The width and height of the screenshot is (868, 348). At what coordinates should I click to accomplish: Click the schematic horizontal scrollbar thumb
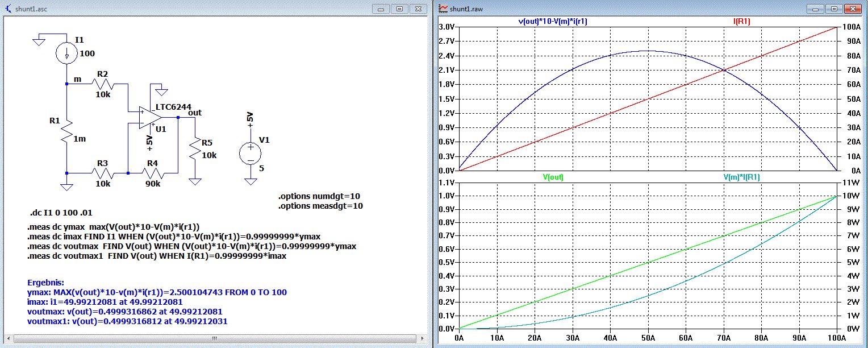point(214,338)
